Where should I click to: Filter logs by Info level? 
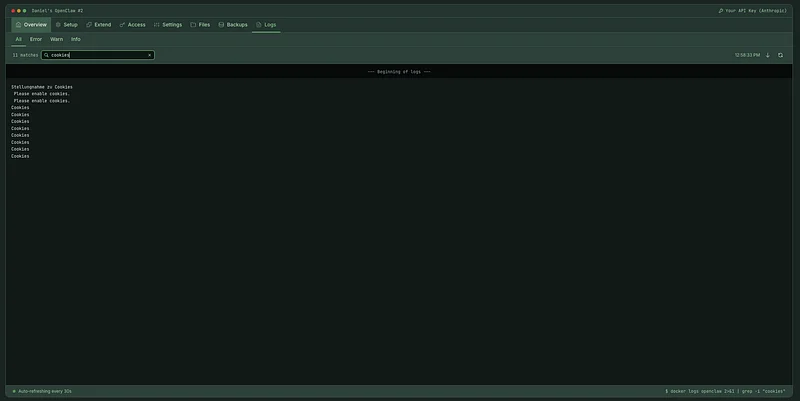pos(76,39)
